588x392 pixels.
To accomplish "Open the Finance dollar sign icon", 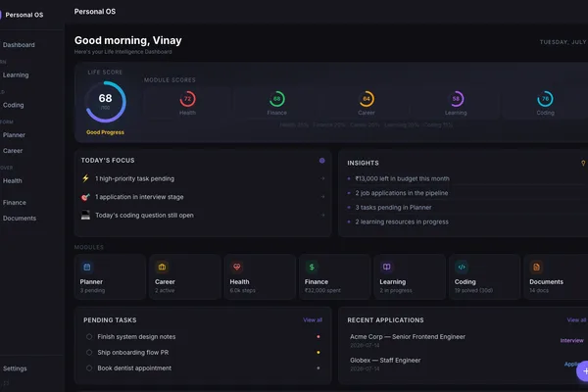I will 312,268.
